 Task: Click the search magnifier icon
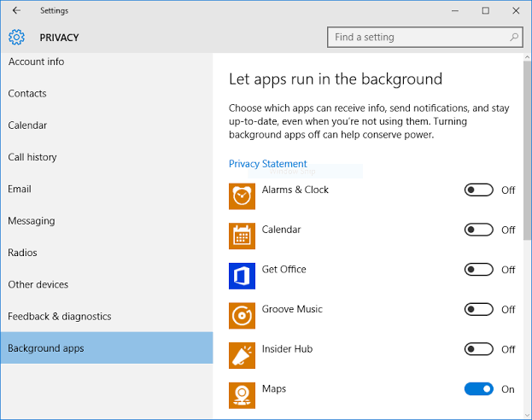[514, 38]
